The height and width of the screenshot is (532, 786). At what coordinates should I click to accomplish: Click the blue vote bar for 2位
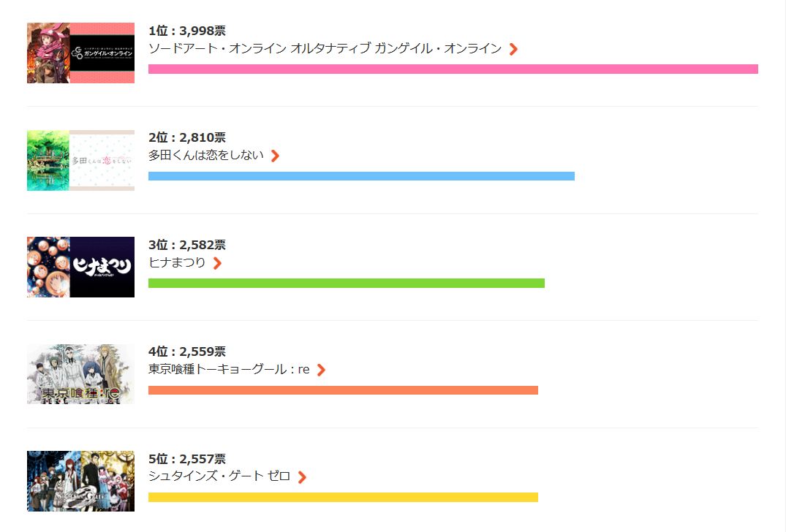[x=361, y=176]
